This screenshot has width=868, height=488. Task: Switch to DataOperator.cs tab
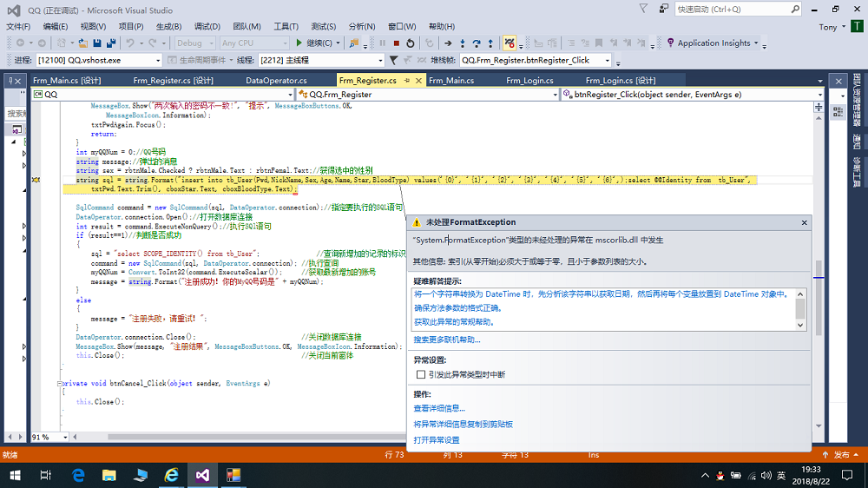[276, 81]
